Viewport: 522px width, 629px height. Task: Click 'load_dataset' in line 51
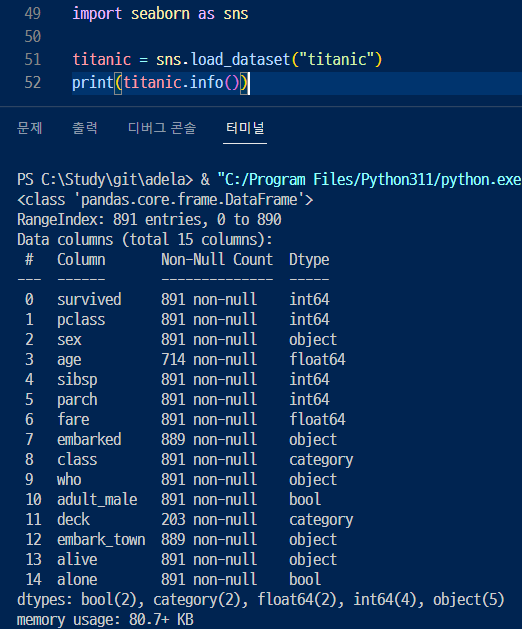(x=240, y=59)
